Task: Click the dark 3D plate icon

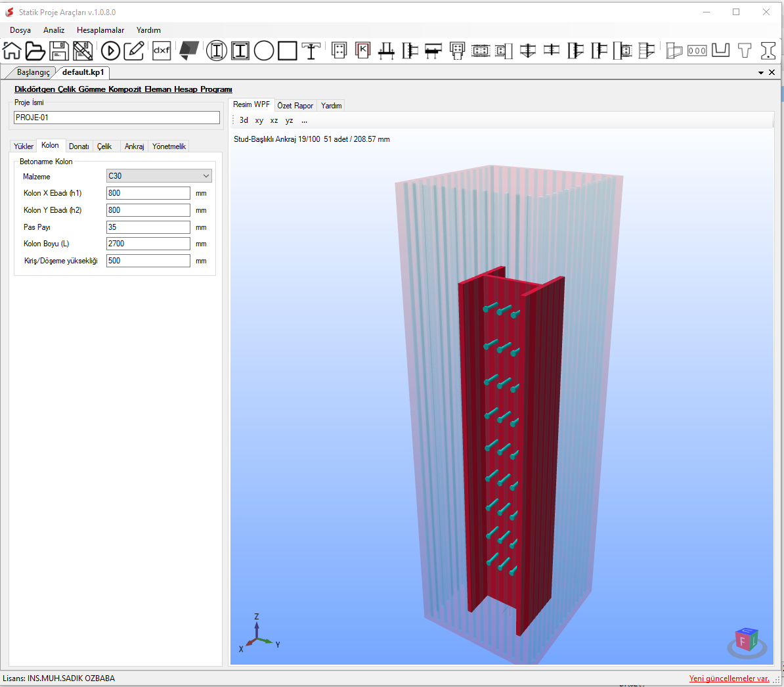Action: (189, 51)
